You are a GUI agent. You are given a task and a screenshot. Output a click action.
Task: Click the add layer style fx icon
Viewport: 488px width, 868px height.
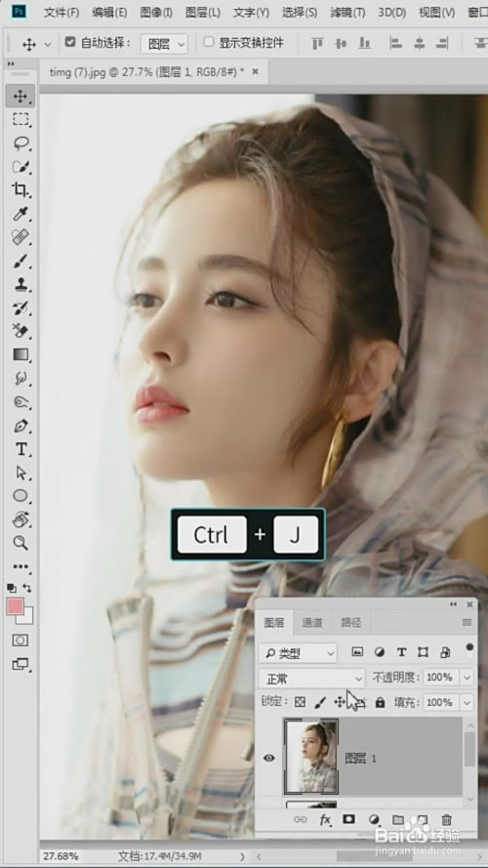[325, 820]
